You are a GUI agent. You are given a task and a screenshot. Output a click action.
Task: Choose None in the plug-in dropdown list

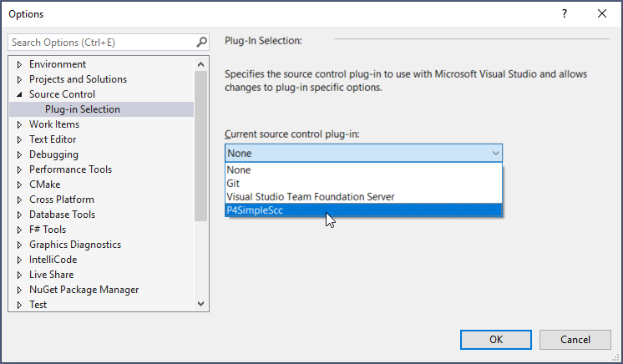[x=363, y=170]
